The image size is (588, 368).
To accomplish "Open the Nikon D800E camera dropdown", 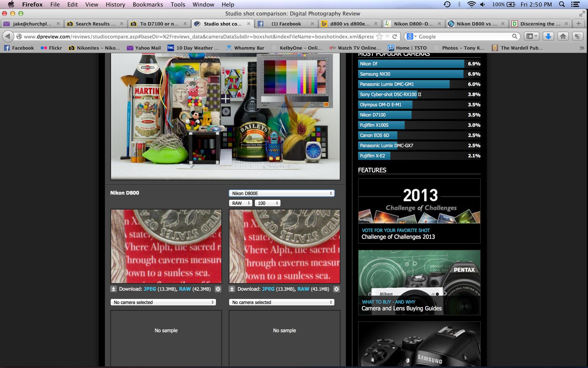I will [281, 193].
